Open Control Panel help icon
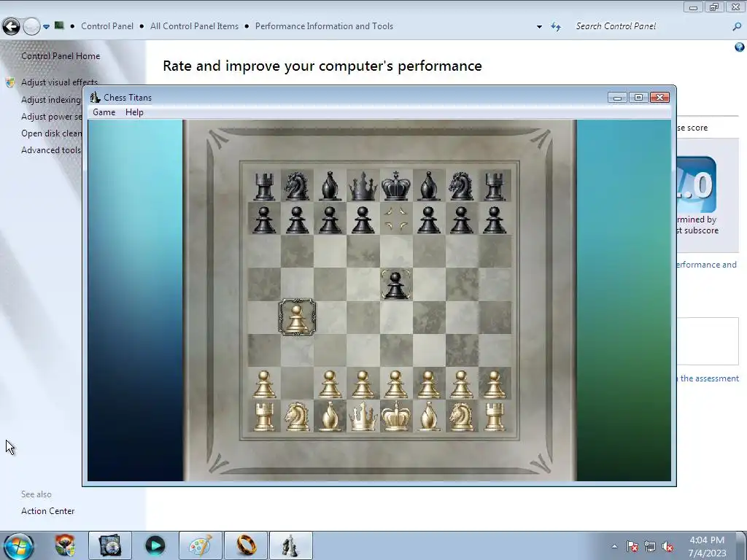747x560 pixels. tap(740, 47)
